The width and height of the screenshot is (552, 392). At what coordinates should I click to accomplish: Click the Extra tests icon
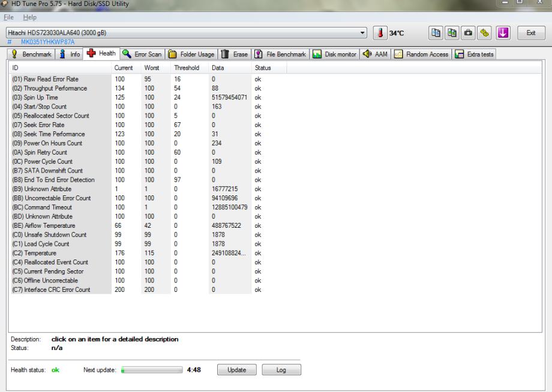pyautogui.click(x=459, y=54)
